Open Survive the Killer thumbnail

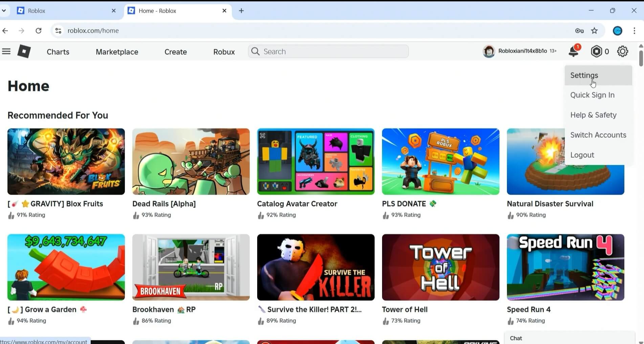click(x=316, y=267)
